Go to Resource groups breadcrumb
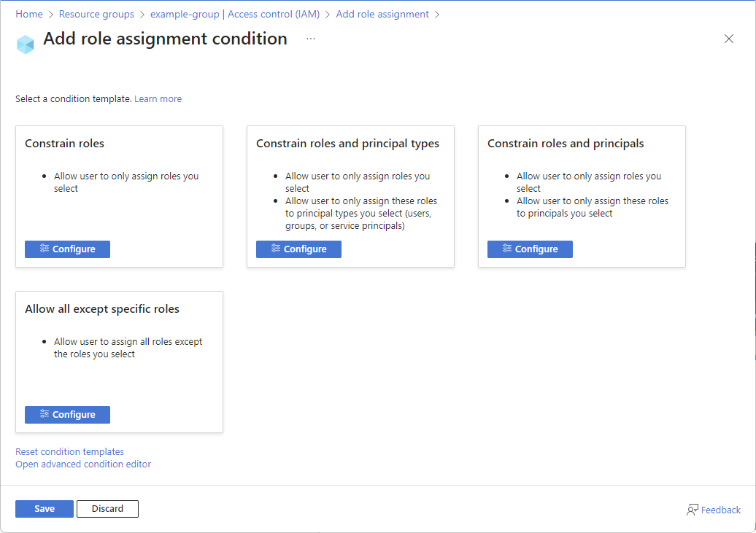756x533 pixels. 96,15
